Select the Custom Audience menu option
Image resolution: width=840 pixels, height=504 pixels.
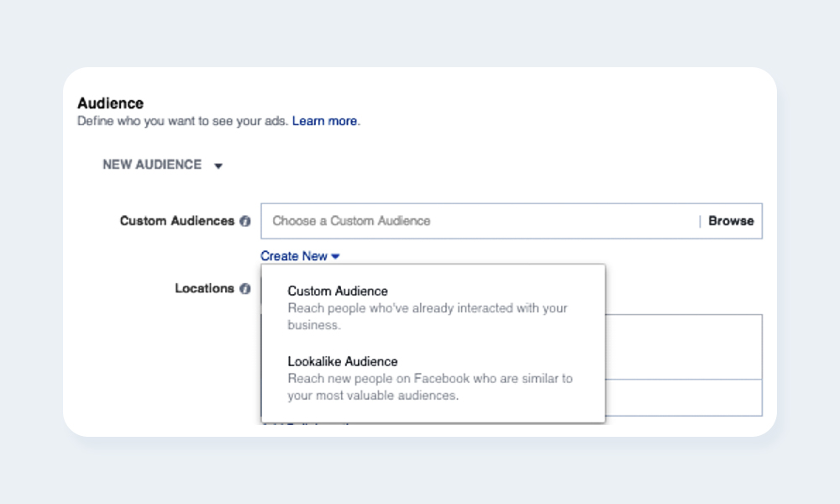click(x=433, y=307)
